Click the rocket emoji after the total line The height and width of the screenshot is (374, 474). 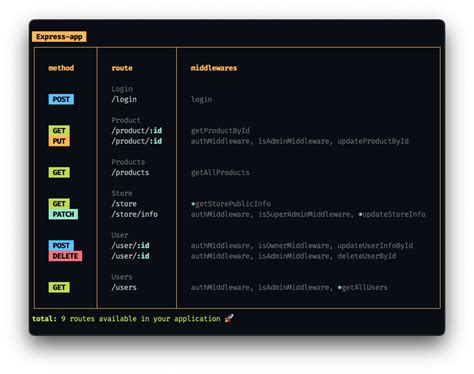tap(229, 319)
